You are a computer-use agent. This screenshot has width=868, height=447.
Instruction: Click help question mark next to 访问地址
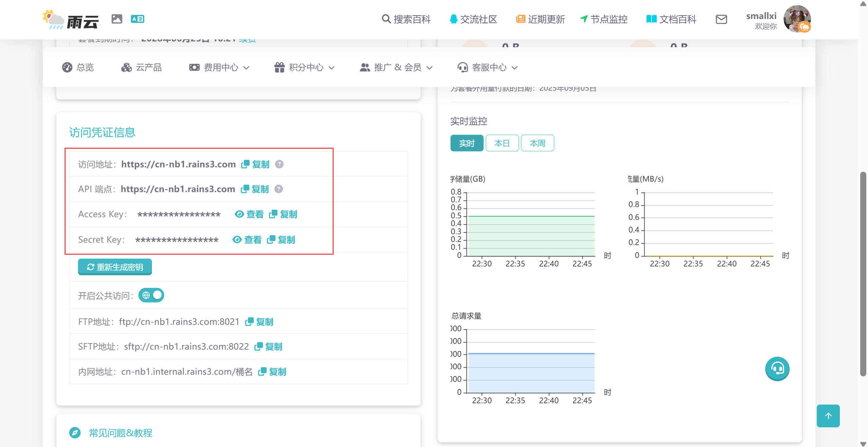click(x=279, y=164)
